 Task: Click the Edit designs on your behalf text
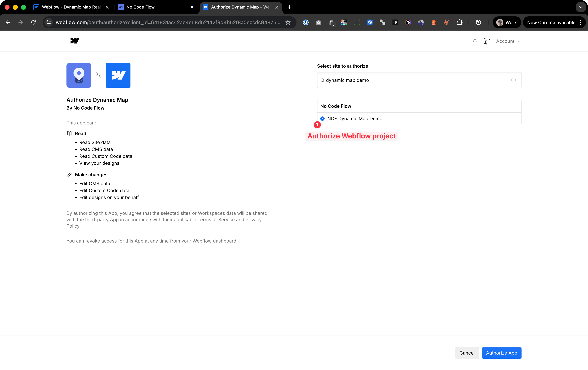coord(109,197)
